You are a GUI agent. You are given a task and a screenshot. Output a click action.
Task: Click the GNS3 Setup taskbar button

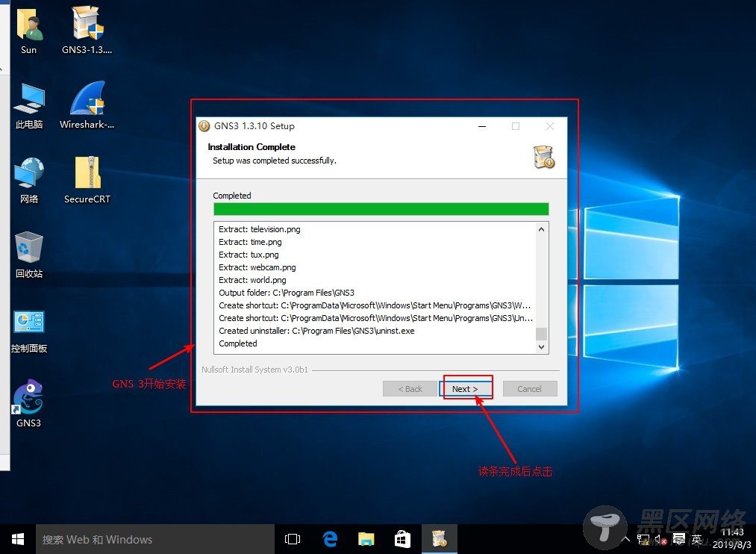point(440,539)
